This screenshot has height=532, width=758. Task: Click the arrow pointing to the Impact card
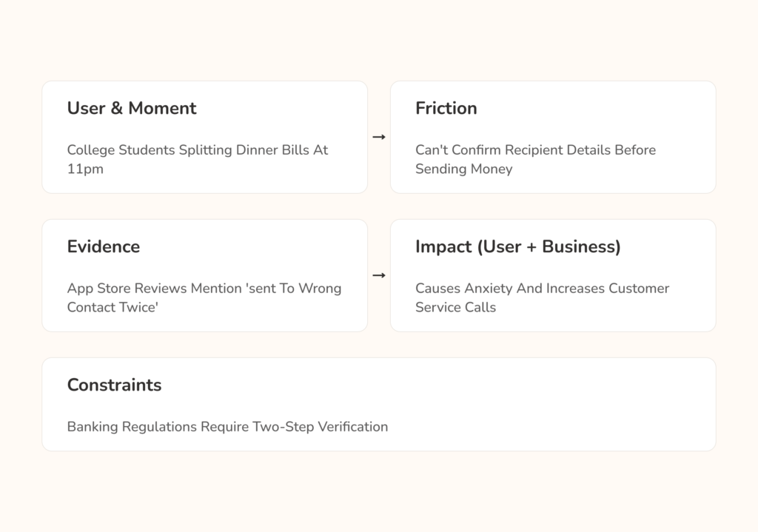pyautogui.click(x=379, y=276)
